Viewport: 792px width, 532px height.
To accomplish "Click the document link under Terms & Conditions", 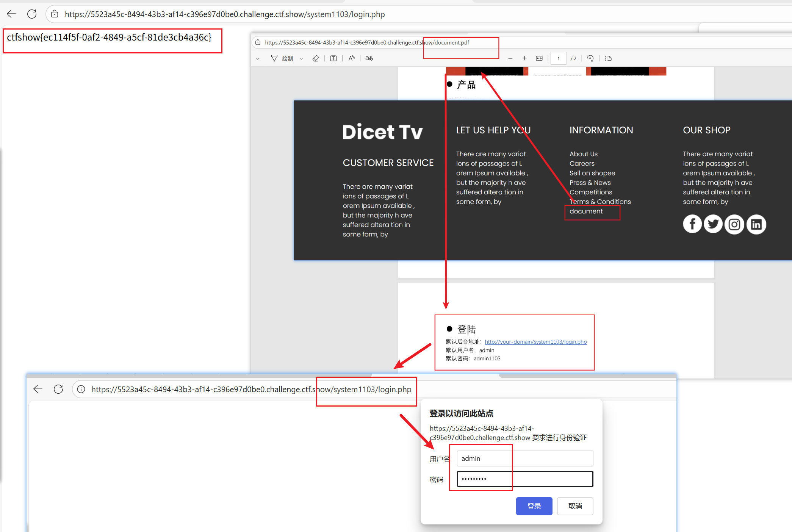I will tap(586, 211).
